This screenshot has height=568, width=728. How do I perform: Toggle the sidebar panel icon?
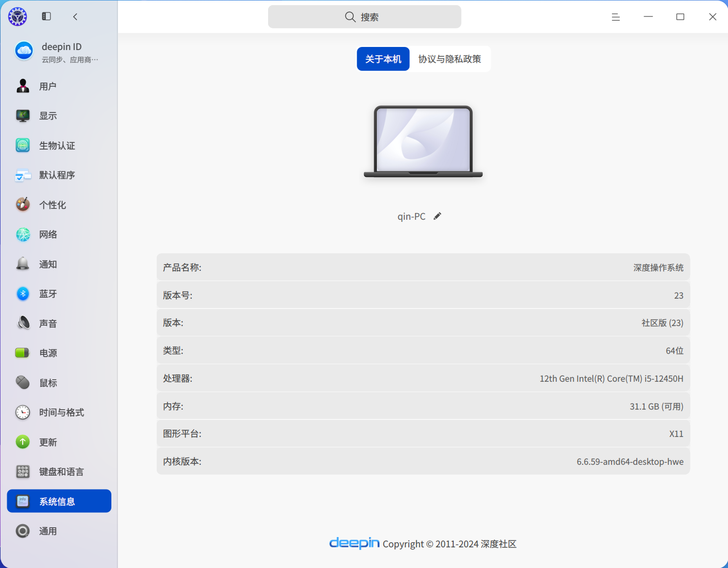[46, 17]
